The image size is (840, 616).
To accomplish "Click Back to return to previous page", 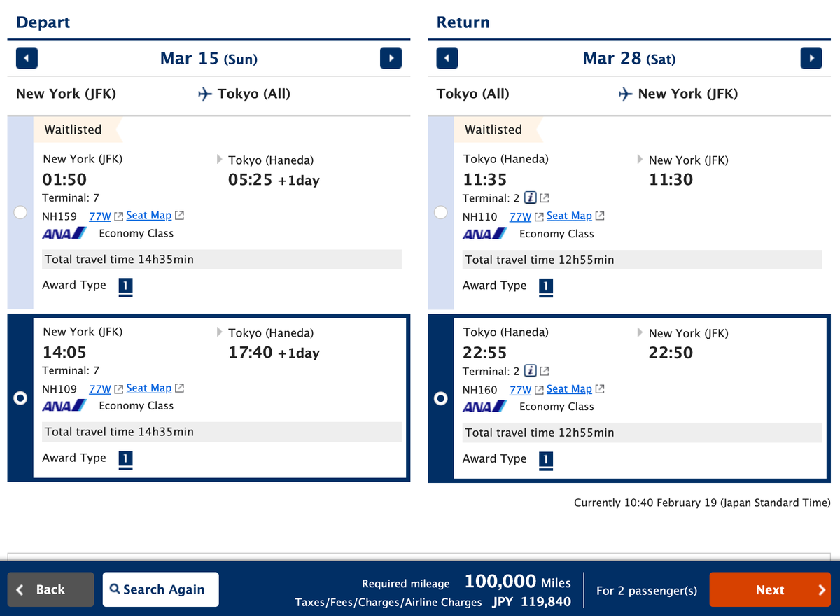I will (50, 589).
